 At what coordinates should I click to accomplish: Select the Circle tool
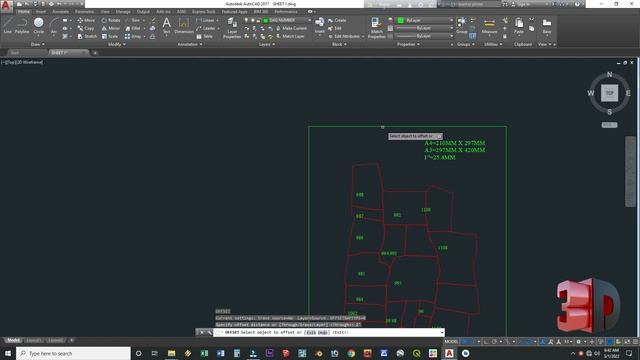pyautogui.click(x=39, y=26)
